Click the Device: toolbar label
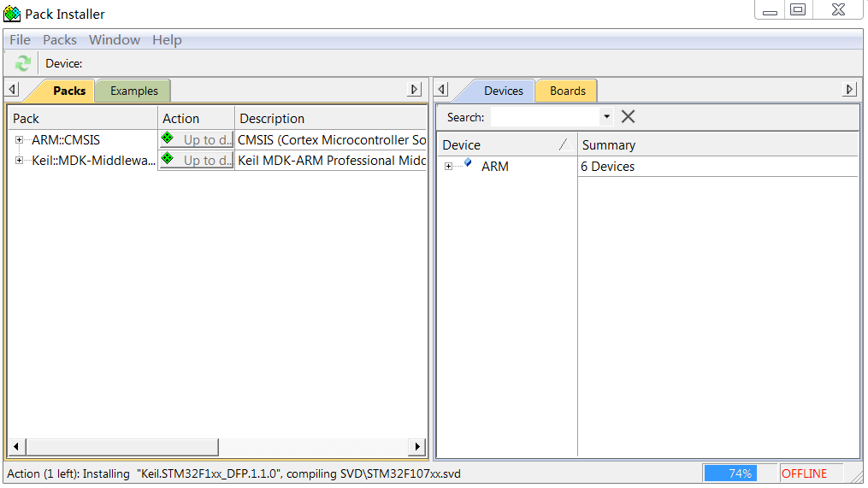This screenshot has height=488, width=868. click(63, 63)
